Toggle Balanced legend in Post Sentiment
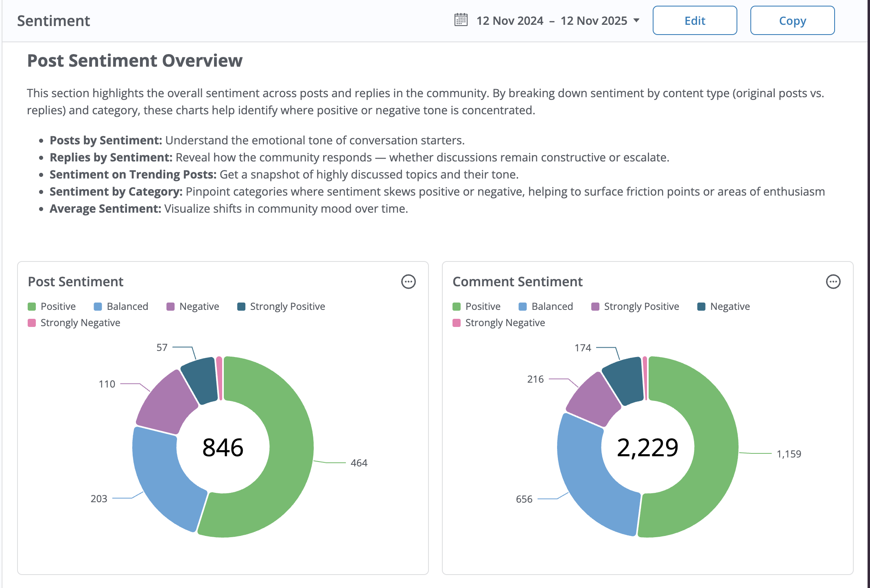870x588 pixels. point(127,307)
